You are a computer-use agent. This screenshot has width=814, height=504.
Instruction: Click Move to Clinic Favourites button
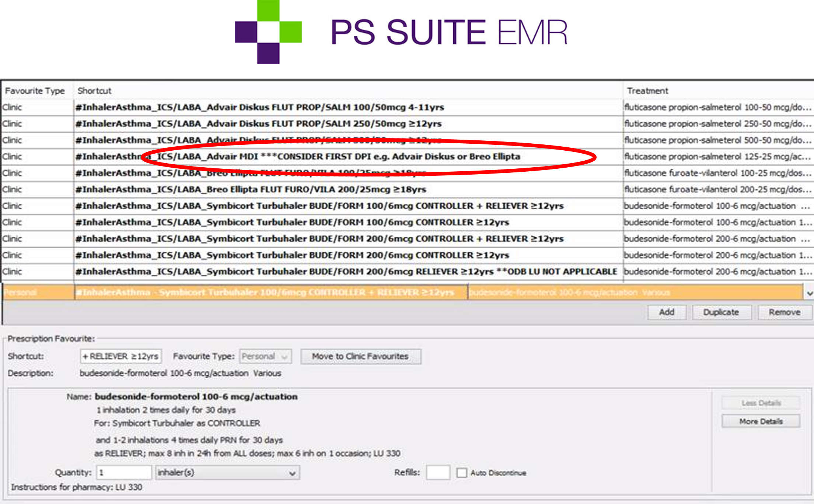(360, 356)
